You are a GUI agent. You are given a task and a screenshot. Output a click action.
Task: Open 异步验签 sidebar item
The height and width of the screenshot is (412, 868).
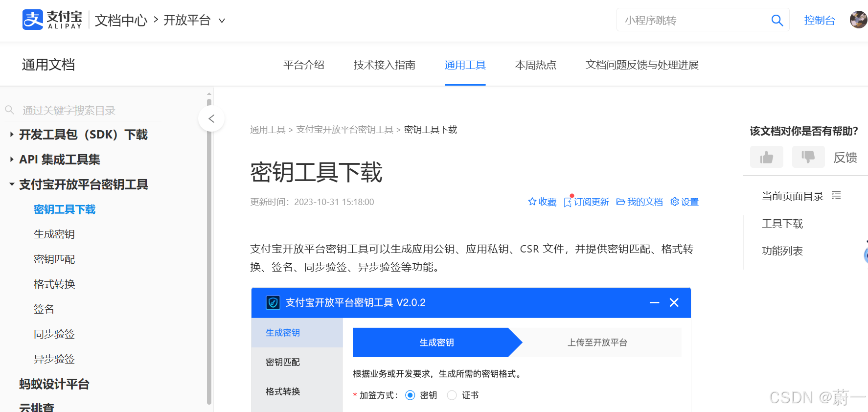(x=54, y=359)
